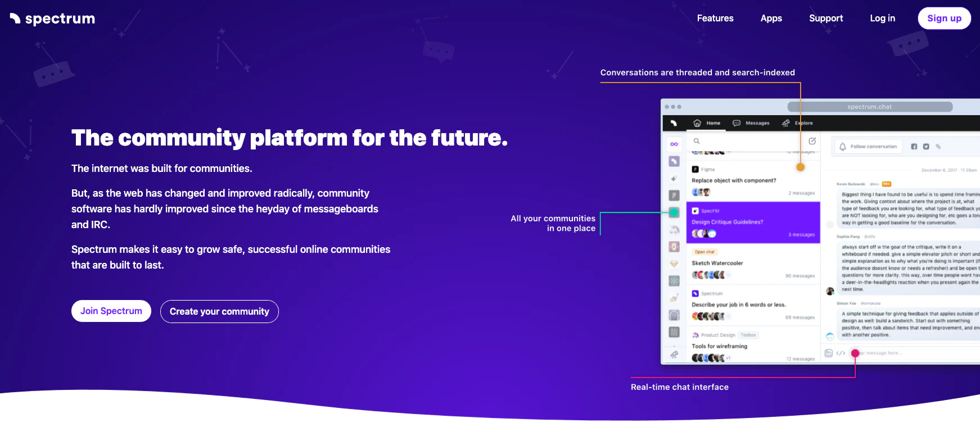This screenshot has width=980, height=427.
Task: Select the React atom community icon
Action: (x=674, y=280)
